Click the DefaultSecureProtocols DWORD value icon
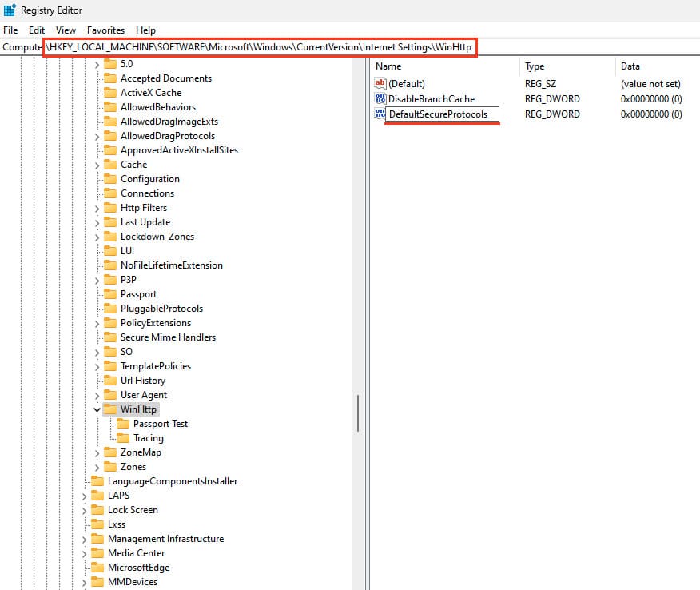 (380, 114)
